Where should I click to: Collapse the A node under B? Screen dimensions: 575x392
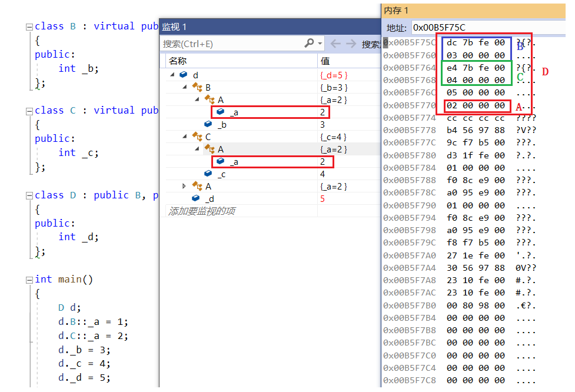point(197,99)
